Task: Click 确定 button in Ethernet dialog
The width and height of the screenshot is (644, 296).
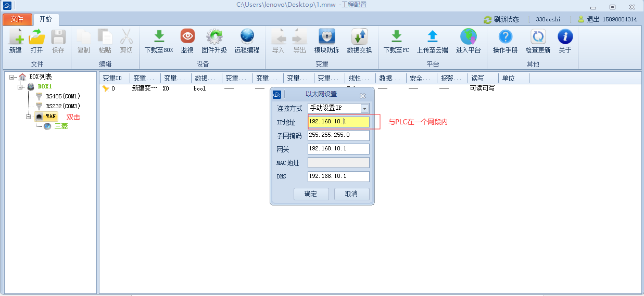Action: coord(311,194)
